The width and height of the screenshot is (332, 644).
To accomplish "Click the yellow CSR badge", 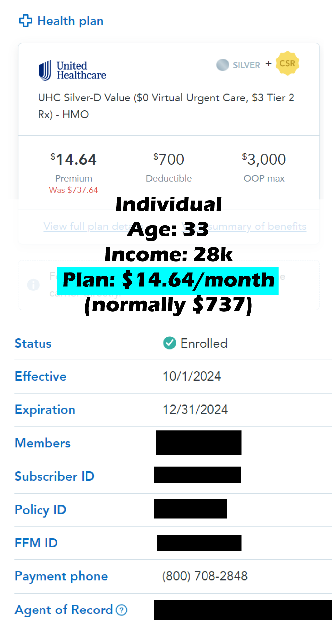I will click(x=287, y=63).
